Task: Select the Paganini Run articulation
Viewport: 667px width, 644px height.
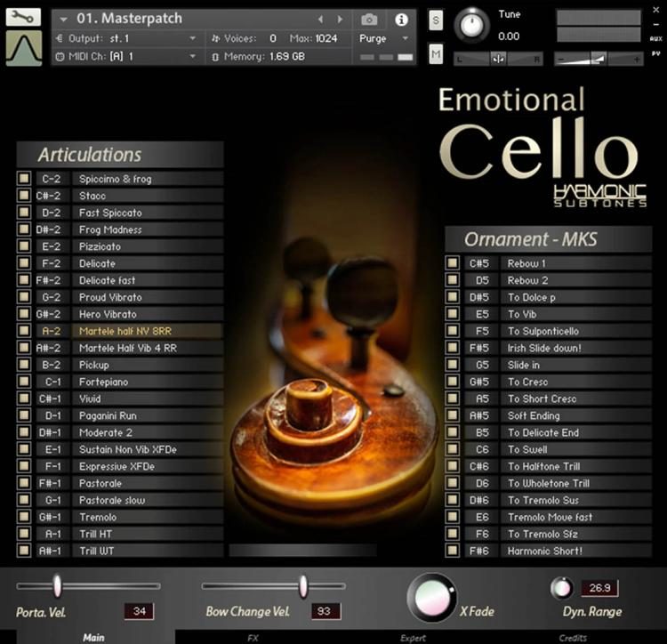Action: [147, 415]
